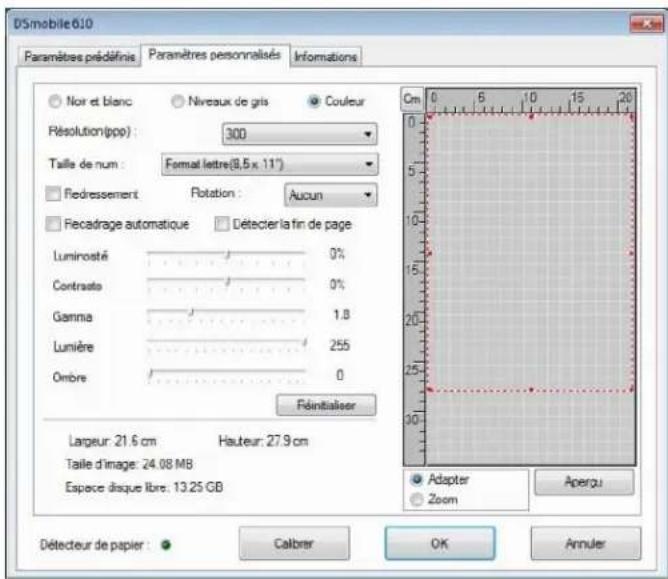
Task: Click the Calibrer button
Action: point(294,543)
